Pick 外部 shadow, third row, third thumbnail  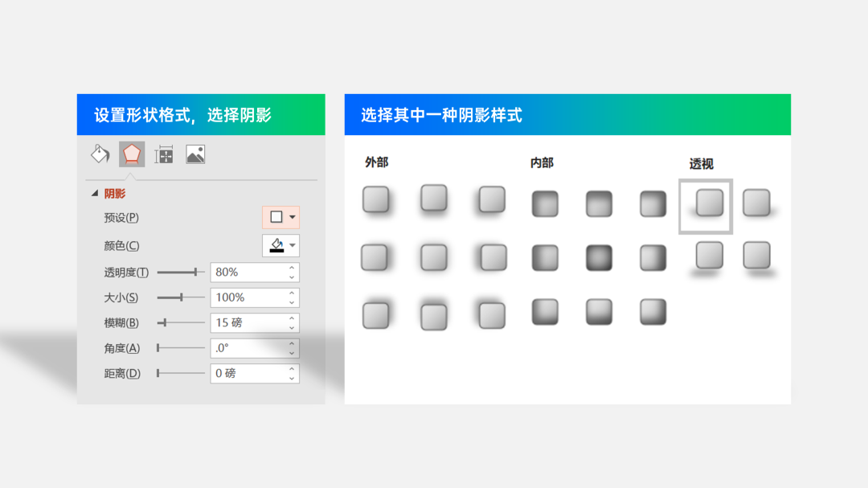[x=492, y=315]
